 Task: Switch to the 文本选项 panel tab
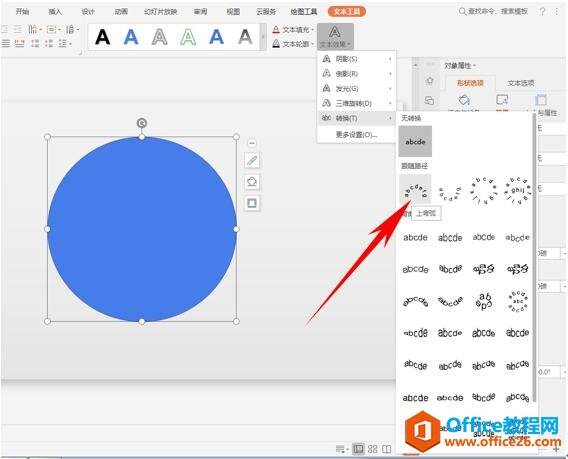click(x=520, y=83)
